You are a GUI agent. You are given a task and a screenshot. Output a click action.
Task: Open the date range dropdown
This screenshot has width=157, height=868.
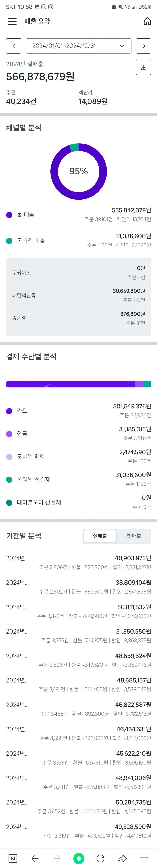point(78,46)
